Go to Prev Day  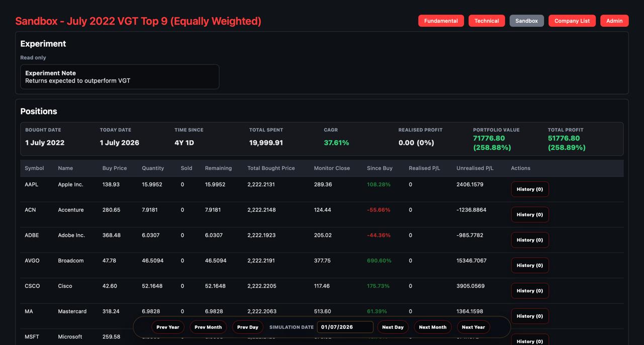tap(248, 327)
